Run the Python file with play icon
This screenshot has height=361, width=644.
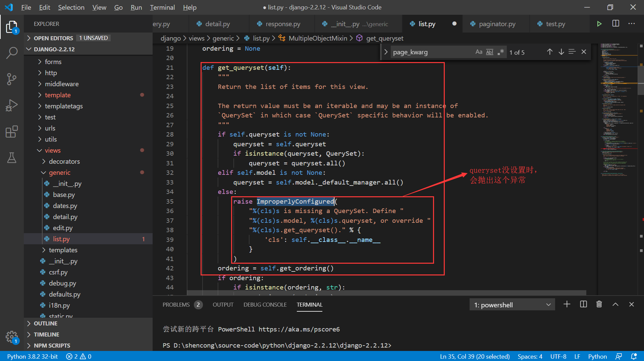(x=599, y=24)
